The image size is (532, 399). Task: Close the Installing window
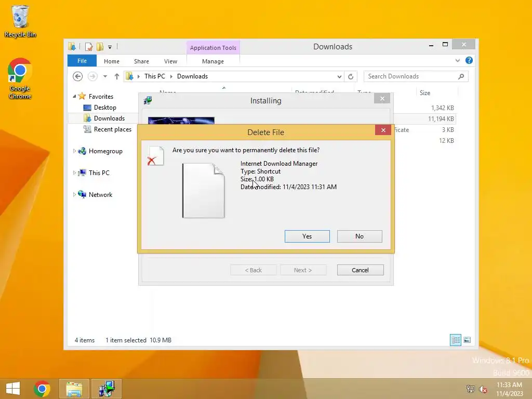[x=382, y=98]
